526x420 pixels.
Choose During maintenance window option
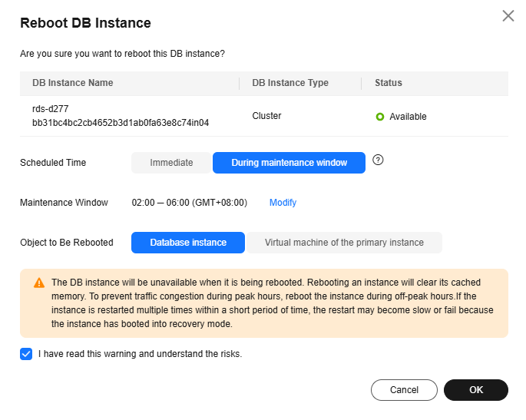click(x=289, y=163)
